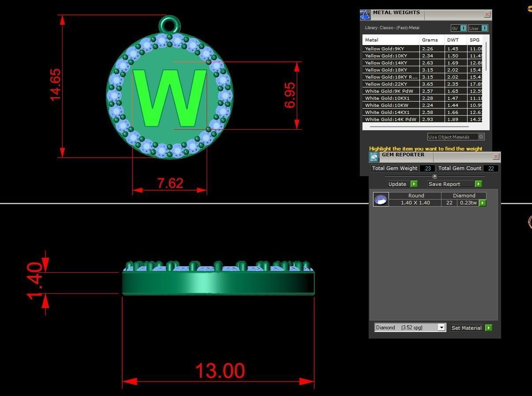Image resolution: width=532 pixels, height=396 pixels.
Task: Click the 22 count cell in gem row
Action: (449, 203)
